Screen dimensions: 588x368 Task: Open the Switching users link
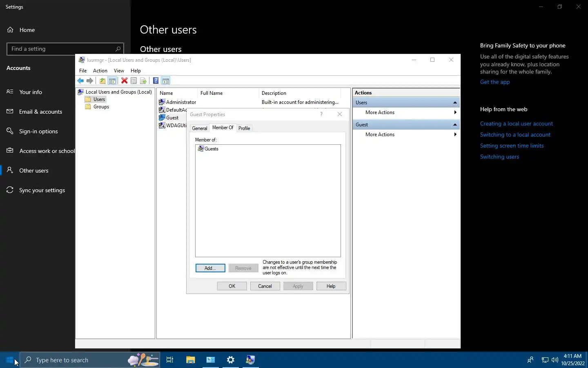500,157
